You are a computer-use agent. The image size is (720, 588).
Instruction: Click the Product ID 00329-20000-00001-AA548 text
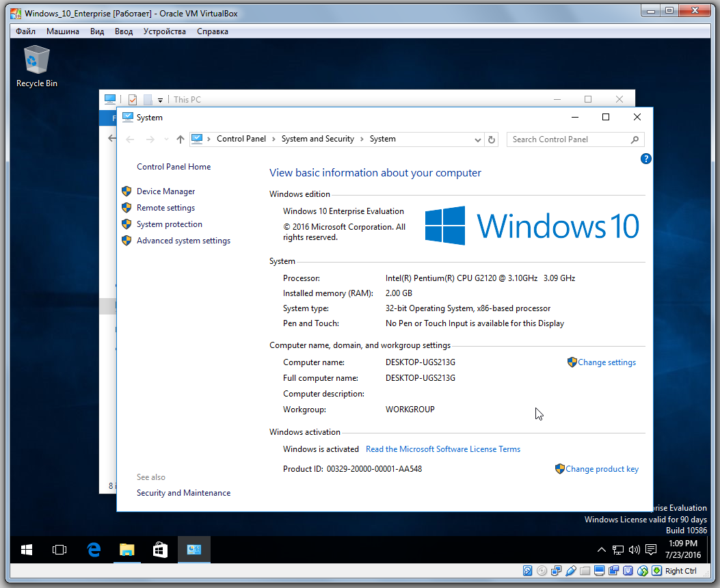(374, 468)
